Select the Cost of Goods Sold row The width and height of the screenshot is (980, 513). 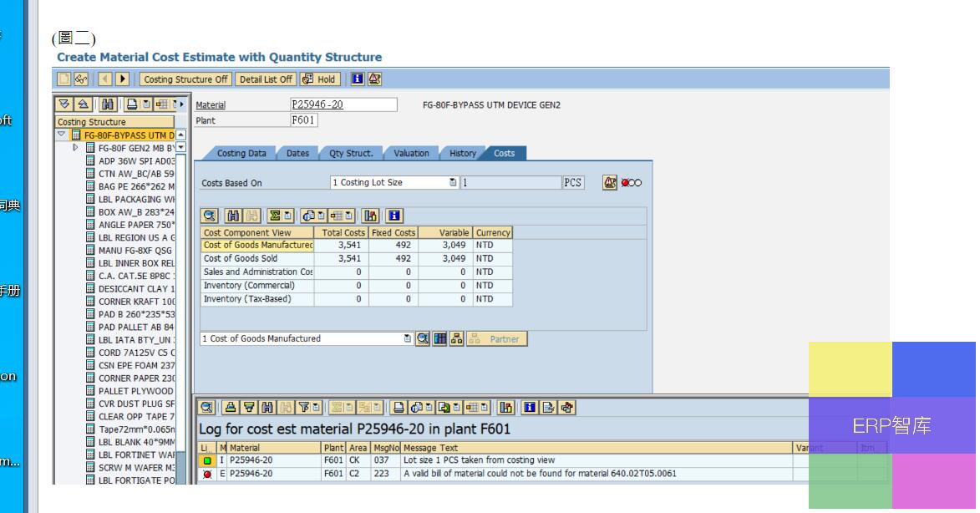click(x=356, y=259)
